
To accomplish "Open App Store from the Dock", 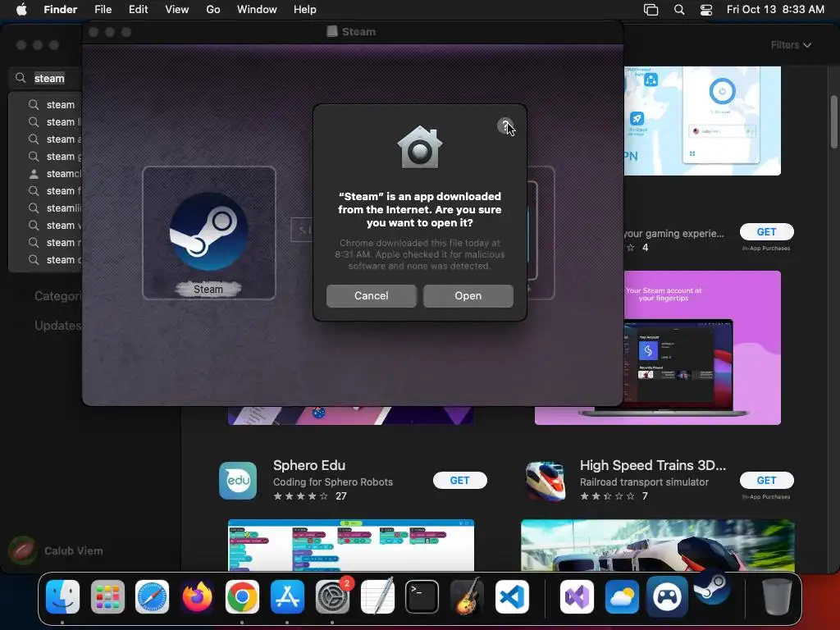I will click(x=287, y=597).
